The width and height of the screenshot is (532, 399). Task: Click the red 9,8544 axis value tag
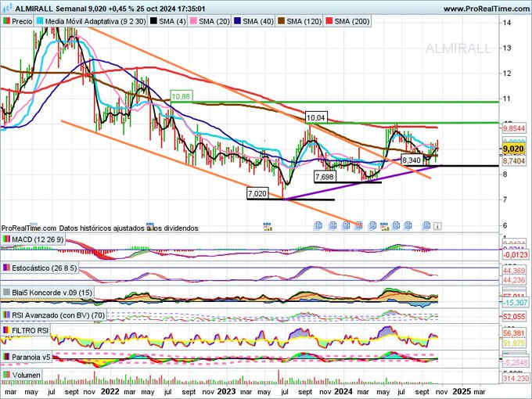[x=513, y=128]
